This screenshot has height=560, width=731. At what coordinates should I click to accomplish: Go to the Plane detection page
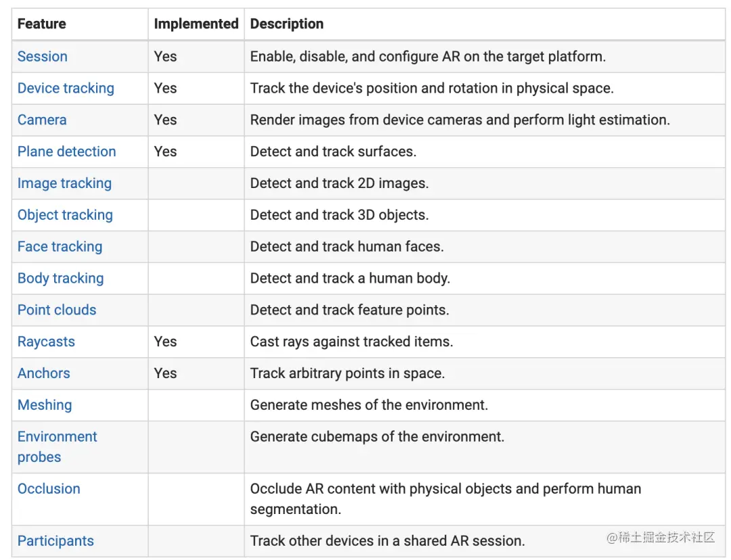[x=66, y=152]
